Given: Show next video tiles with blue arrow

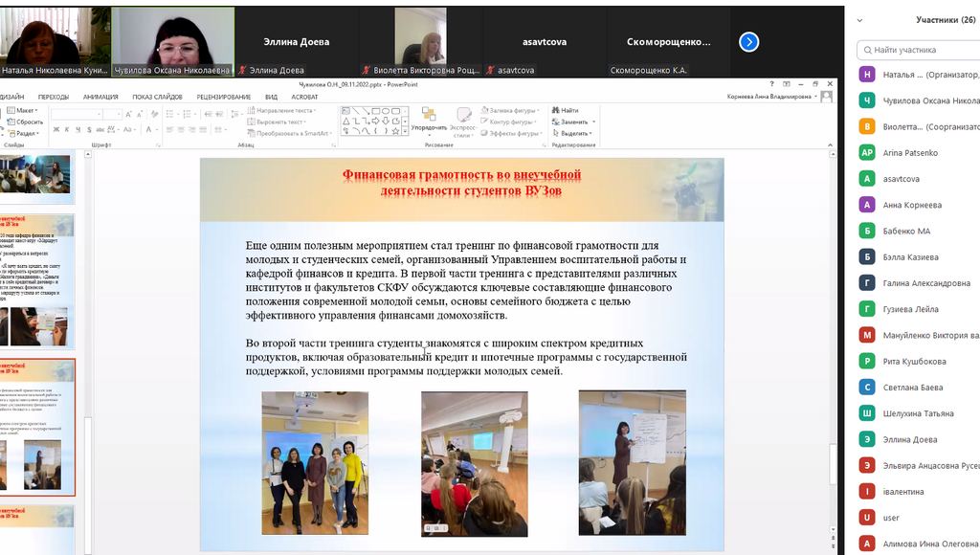Looking at the screenshot, I should [x=748, y=42].
